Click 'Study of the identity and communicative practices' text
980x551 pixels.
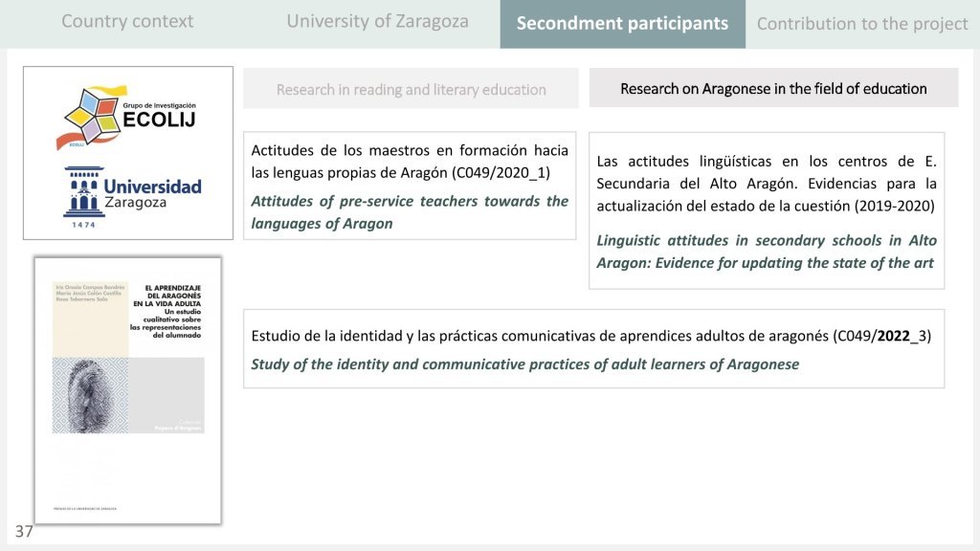point(524,364)
